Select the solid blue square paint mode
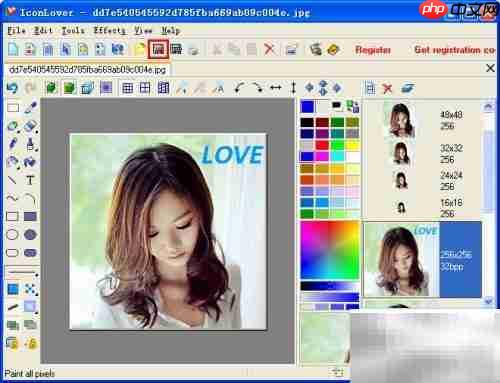The image size is (500, 383). (13, 289)
